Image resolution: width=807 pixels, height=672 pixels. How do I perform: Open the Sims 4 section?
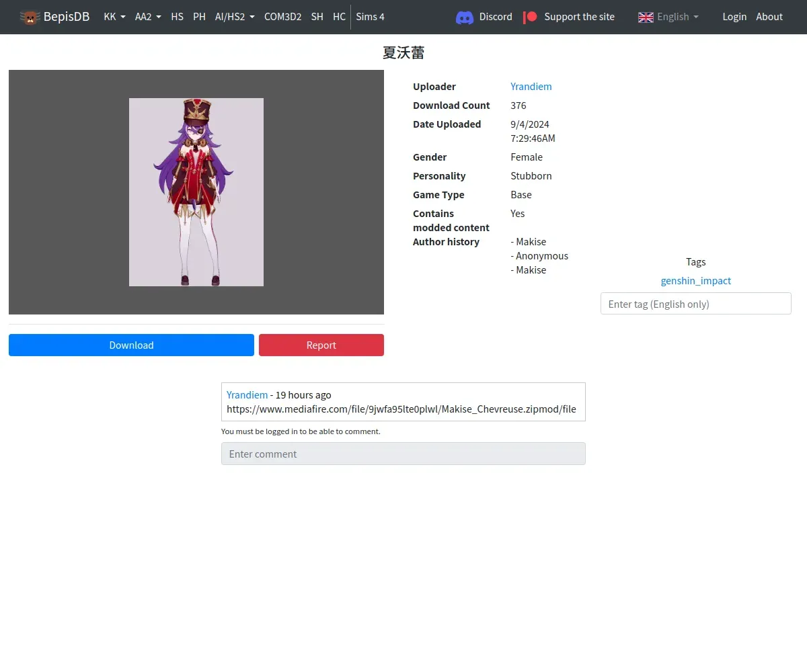[x=370, y=17]
